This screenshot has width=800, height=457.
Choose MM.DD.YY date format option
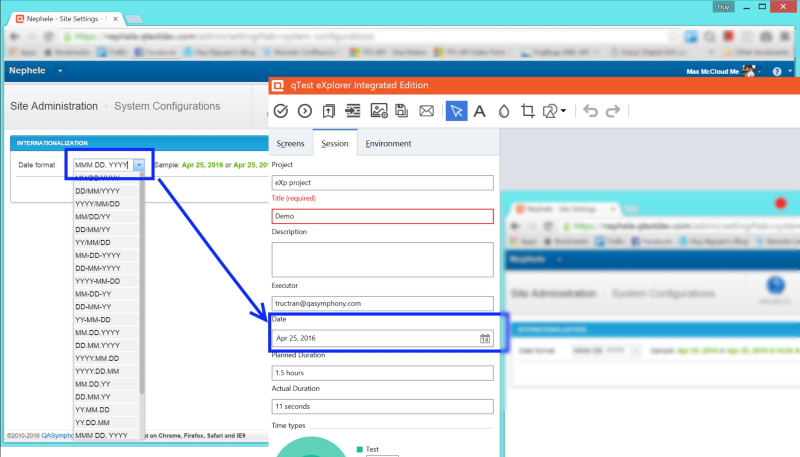(x=106, y=384)
